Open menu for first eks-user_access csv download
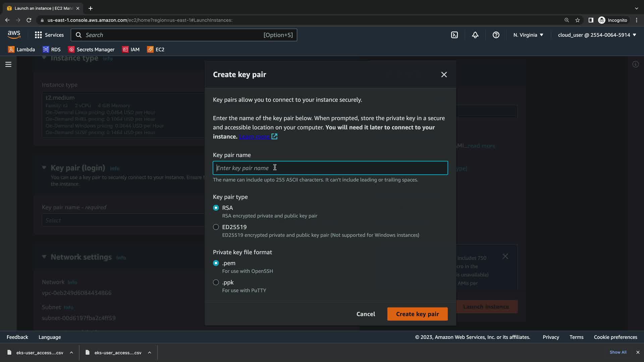644x362 pixels. click(71, 353)
